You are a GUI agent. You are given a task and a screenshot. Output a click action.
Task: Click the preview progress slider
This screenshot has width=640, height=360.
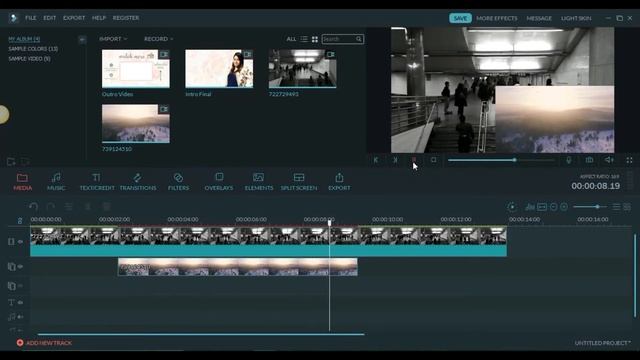(501, 160)
